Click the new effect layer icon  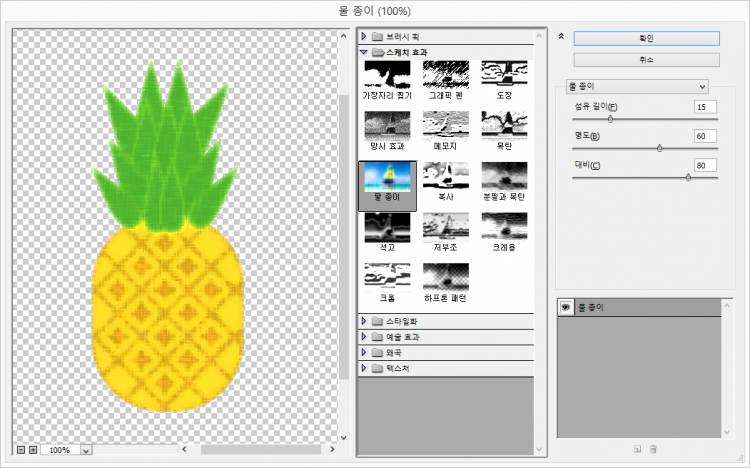636,449
